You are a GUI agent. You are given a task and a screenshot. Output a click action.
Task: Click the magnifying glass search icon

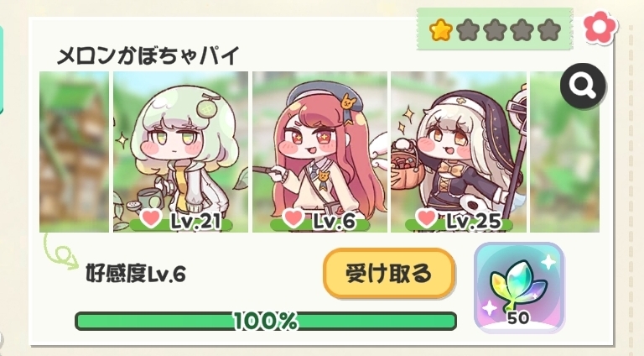tap(583, 86)
